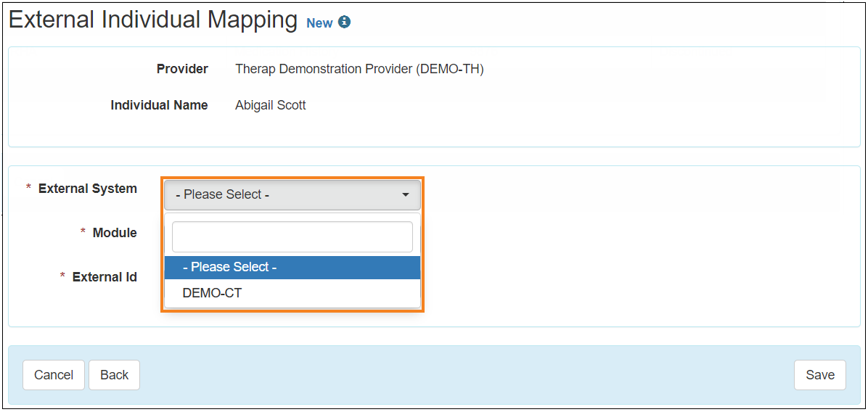Click the 'External Id' field label

[x=105, y=277]
